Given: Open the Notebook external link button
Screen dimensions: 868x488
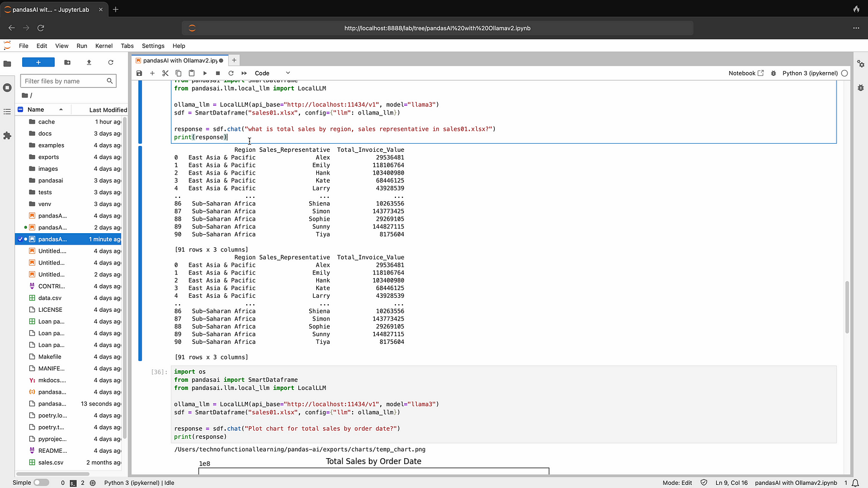Looking at the screenshot, I should pyautogui.click(x=746, y=73).
